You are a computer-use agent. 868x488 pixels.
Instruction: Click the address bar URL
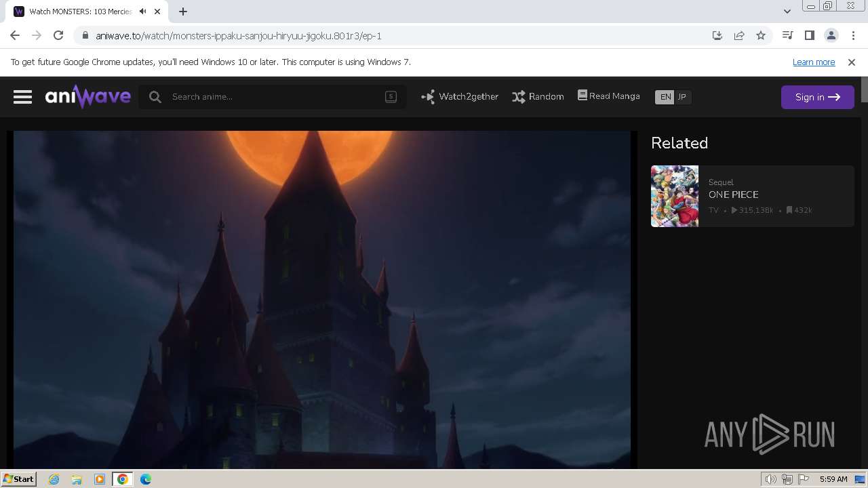click(239, 36)
